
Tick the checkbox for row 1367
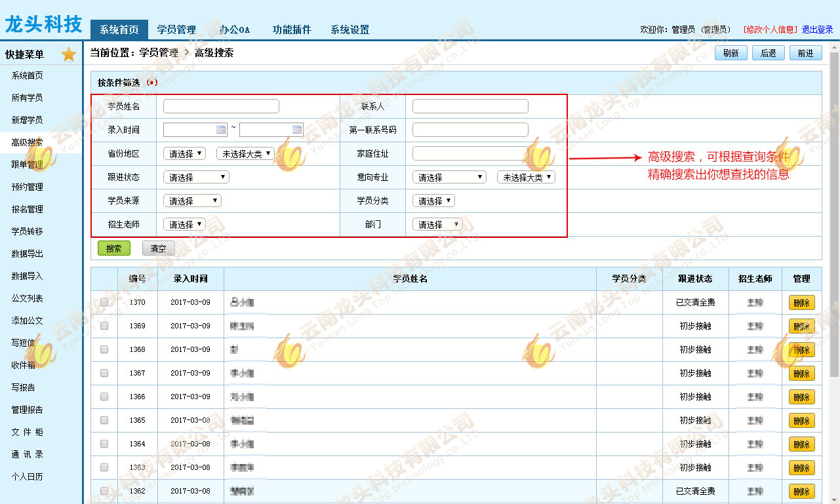[x=104, y=373]
